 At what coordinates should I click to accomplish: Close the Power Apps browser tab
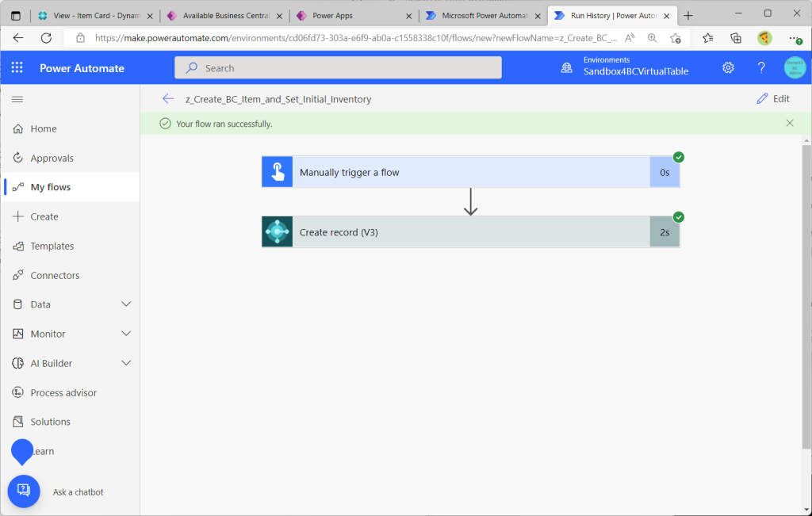click(x=408, y=16)
